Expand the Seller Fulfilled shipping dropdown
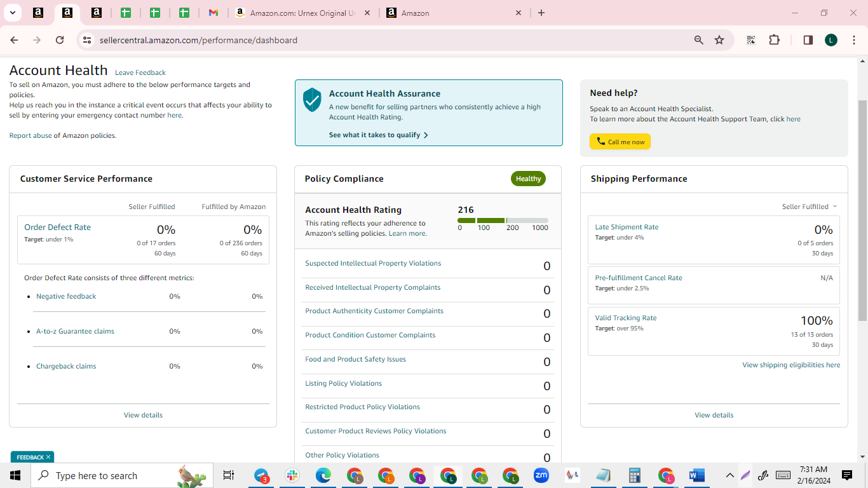Screen dimensions: 868x488 click(x=810, y=207)
